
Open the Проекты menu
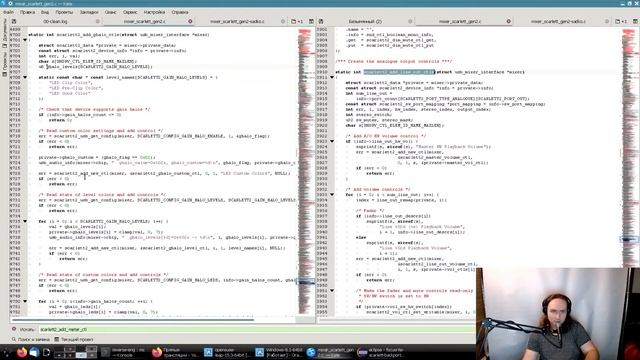pyautogui.click(x=64, y=12)
